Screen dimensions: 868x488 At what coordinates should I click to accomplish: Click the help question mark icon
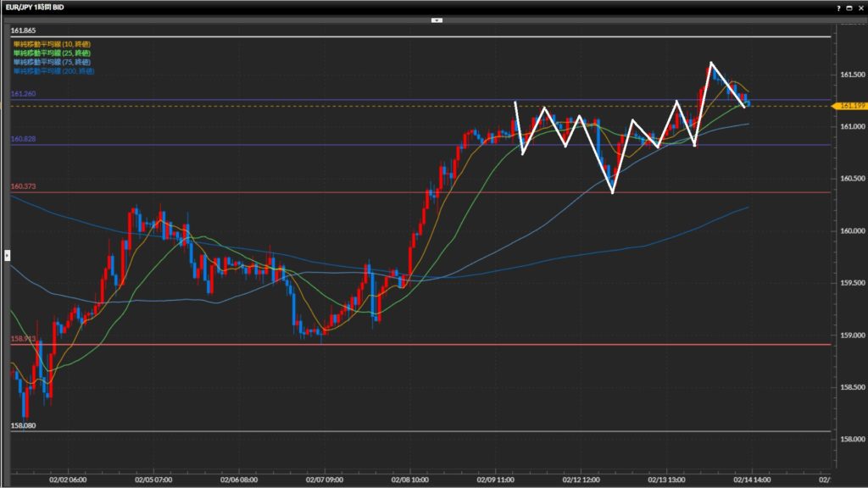[x=838, y=7]
